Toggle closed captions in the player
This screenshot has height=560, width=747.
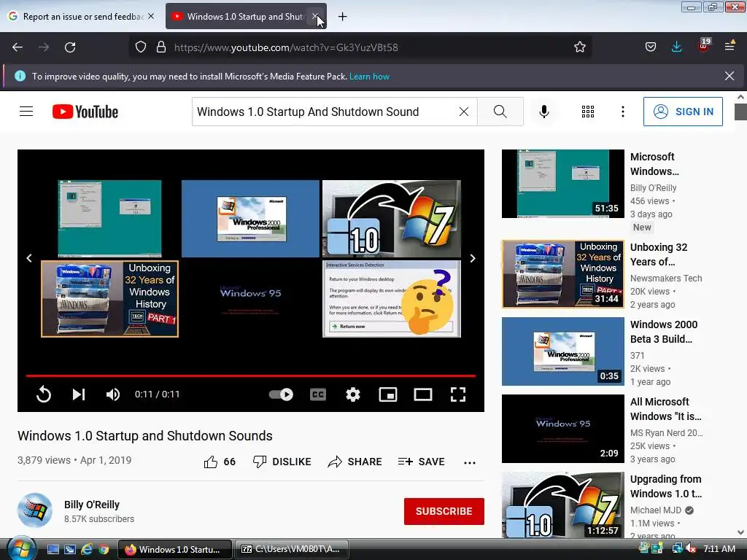318,394
